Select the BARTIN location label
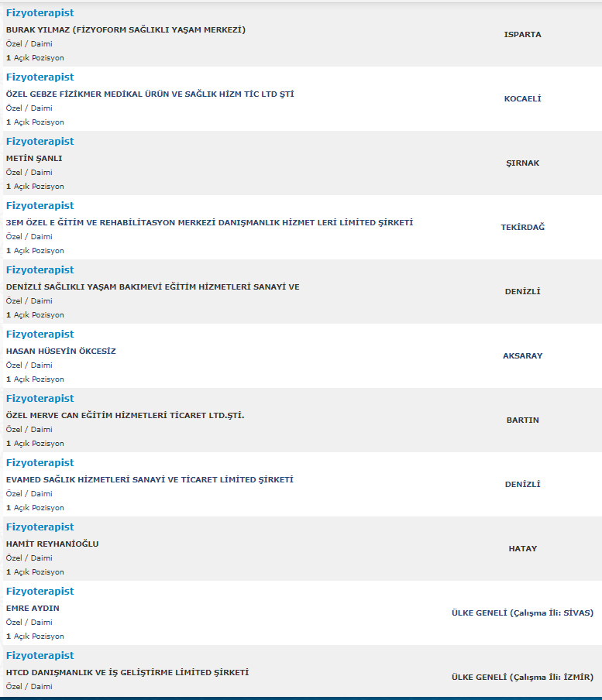 click(x=522, y=420)
